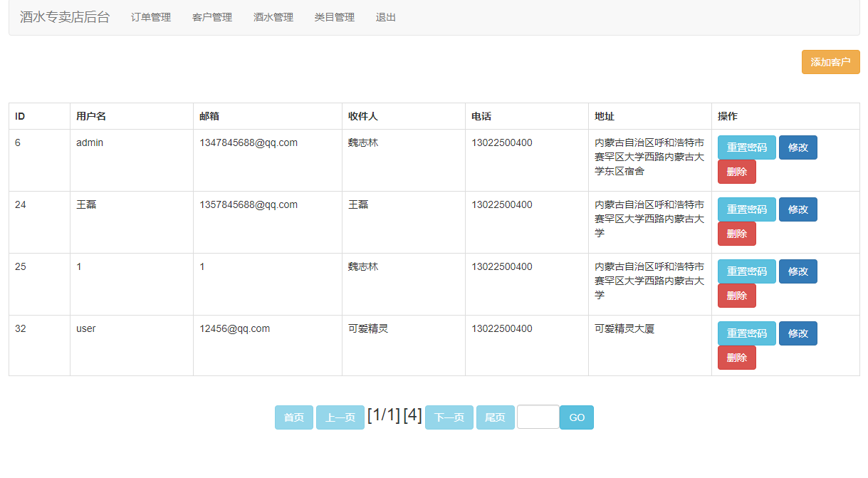Open the 类目管理 menu item

click(x=334, y=17)
